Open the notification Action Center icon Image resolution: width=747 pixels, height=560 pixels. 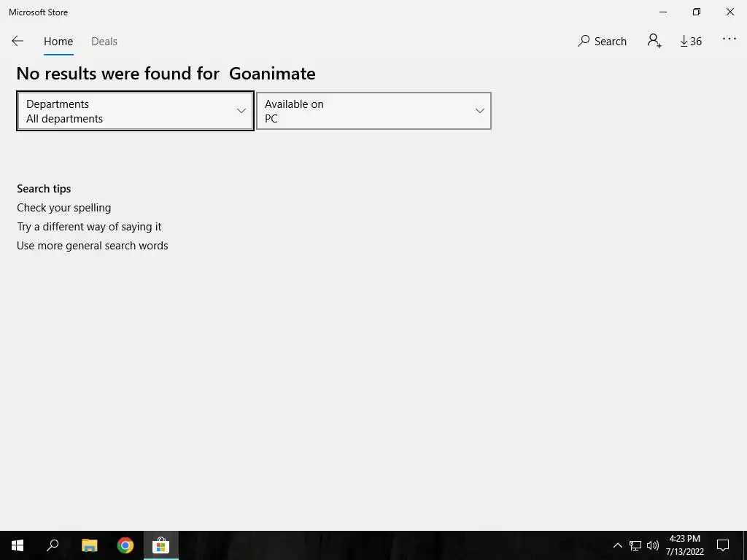[723, 545]
